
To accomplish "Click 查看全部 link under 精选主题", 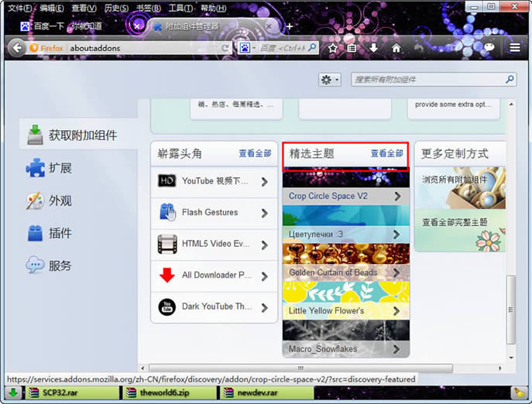I will 386,153.
